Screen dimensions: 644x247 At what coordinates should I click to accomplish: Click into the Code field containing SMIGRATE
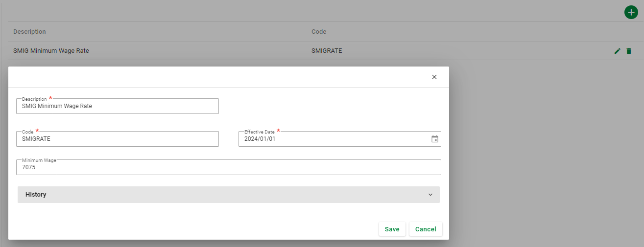(118, 139)
